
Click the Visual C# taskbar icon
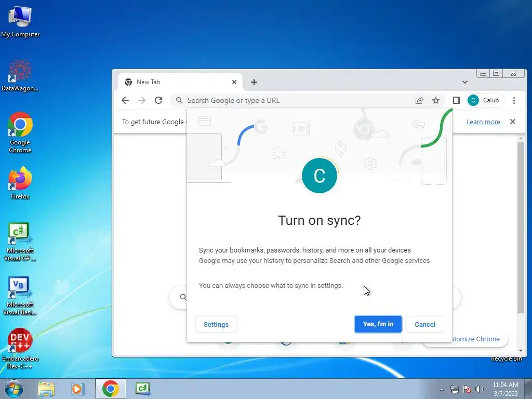(x=142, y=389)
